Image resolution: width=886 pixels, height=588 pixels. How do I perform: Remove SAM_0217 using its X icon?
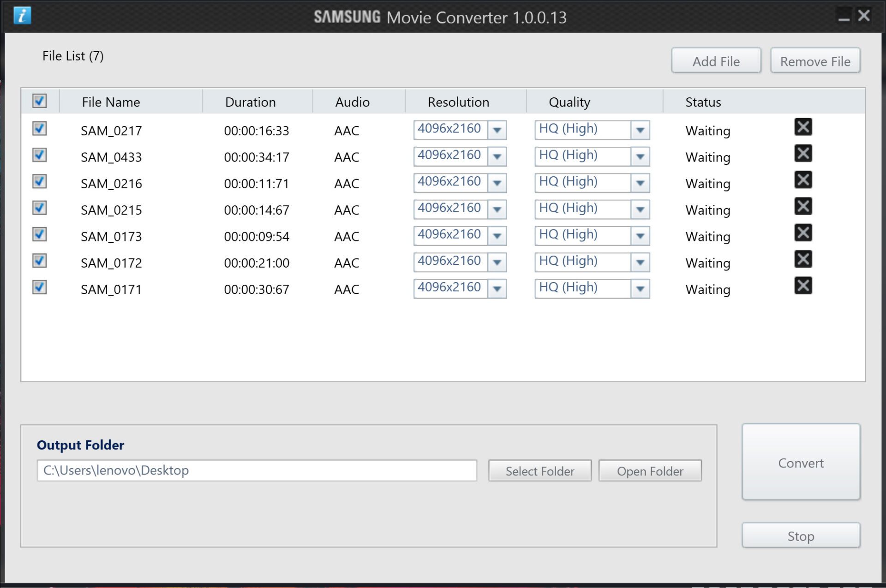[803, 127]
